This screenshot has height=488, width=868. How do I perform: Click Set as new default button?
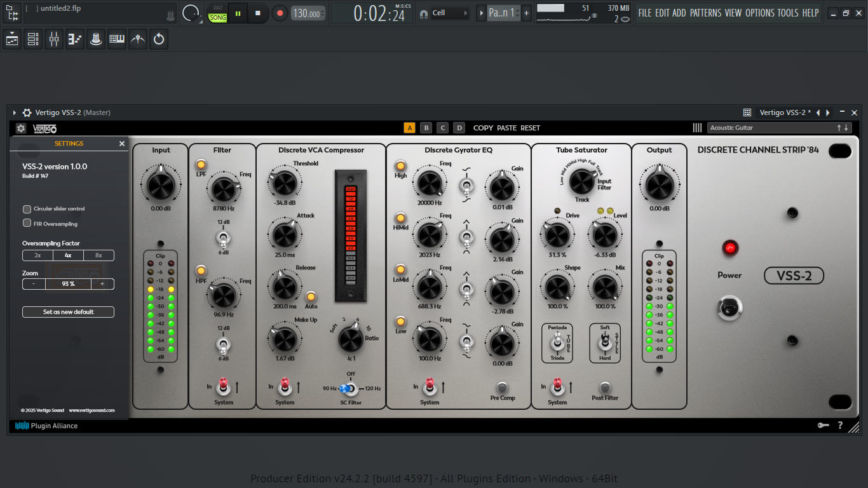coord(69,312)
